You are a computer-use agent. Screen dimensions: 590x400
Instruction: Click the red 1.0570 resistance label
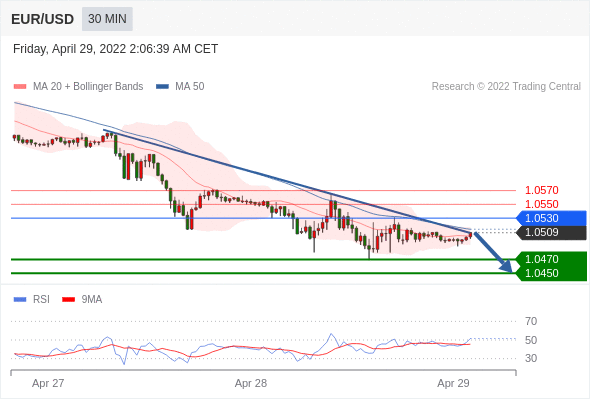[x=542, y=190]
